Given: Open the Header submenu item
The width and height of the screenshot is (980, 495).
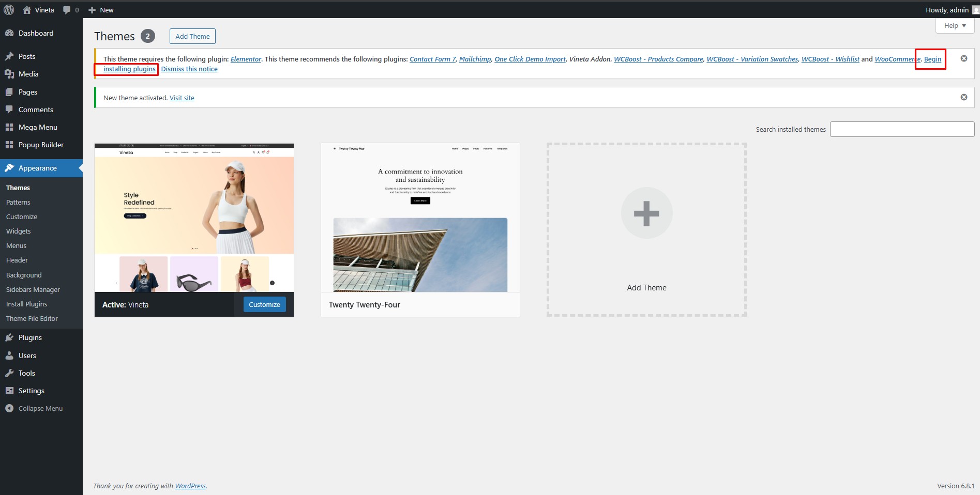Looking at the screenshot, I should (x=17, y=260).
